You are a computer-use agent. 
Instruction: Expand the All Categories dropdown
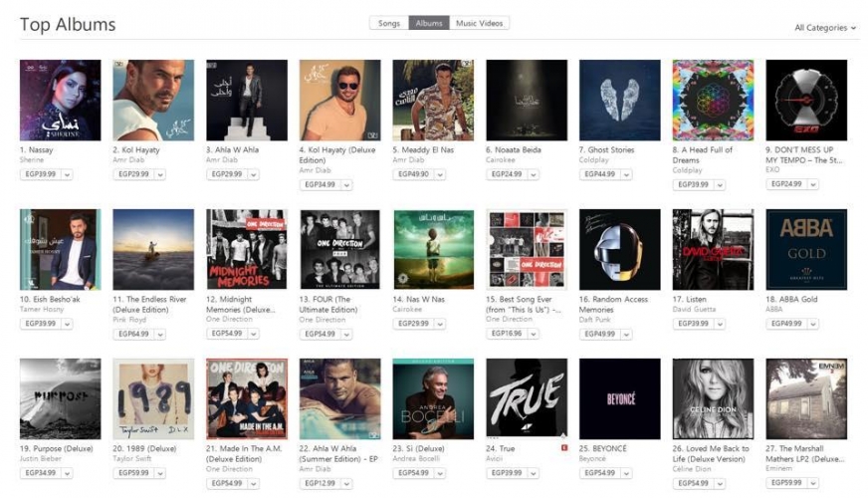coord(825,28)
